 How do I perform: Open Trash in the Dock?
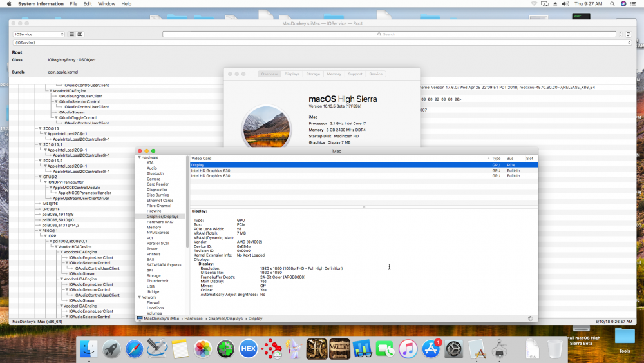point(555,349)
